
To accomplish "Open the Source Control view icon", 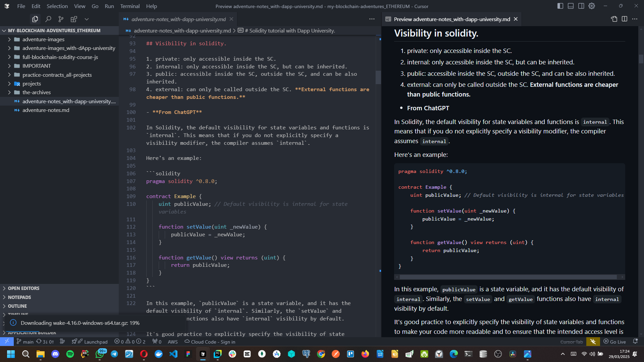I will [x=61, y=19].
